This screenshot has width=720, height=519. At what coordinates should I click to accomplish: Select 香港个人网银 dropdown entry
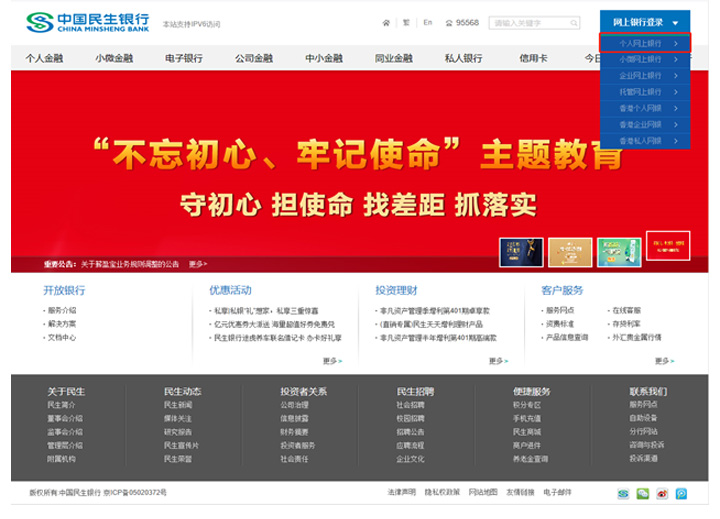pos(644,108)
